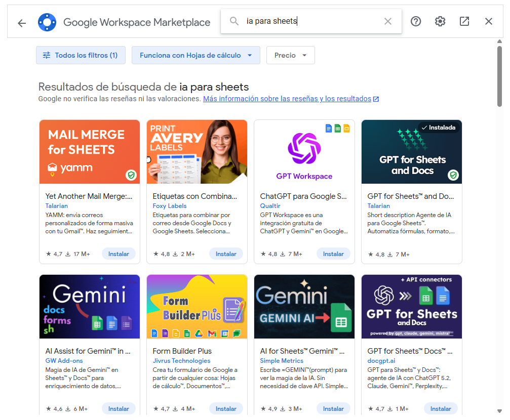Open the Precio filter dropdown
510x420 pixels.
[291, 55]
